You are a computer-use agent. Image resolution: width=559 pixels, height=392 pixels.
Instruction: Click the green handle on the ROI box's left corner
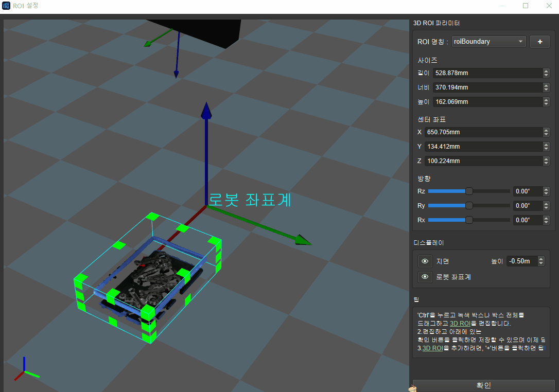81,279
